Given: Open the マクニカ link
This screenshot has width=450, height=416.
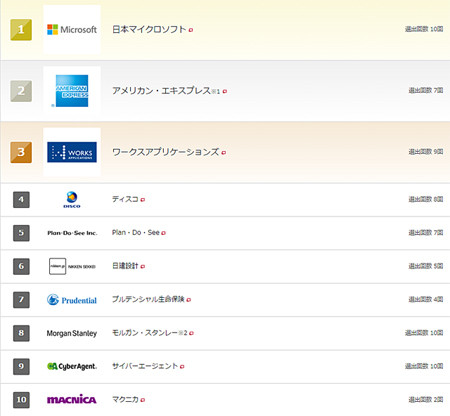Looking at the screenshot, I should [x=125, y=399].
